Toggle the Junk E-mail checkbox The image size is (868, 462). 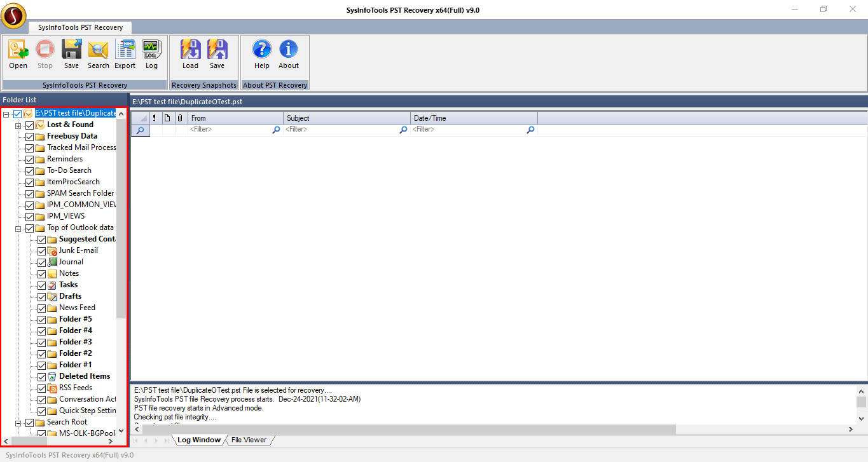41,250
